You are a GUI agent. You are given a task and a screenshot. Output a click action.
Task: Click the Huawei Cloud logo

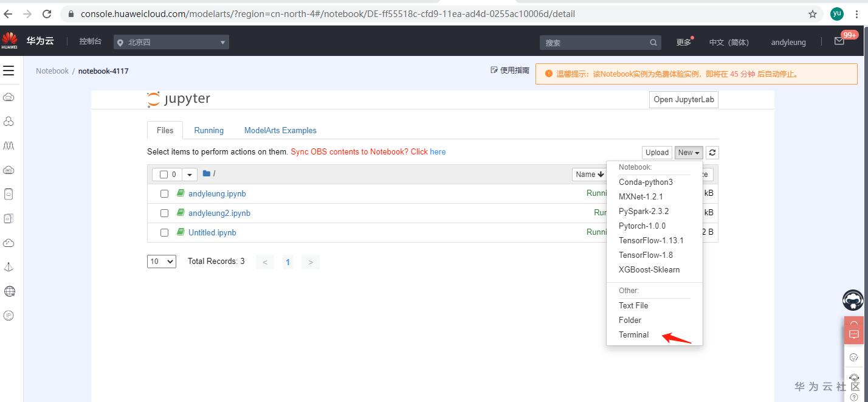click(10, 41)
